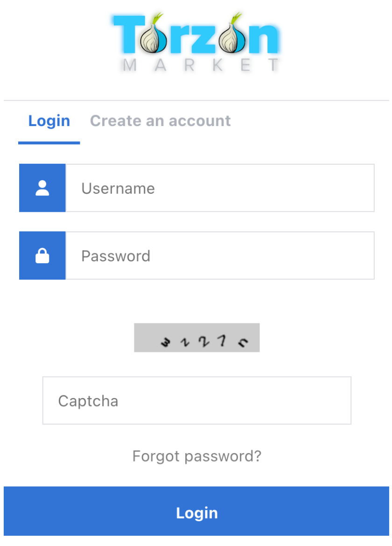Click the Username placeholder text
392x546 pixels.
coord(118,188)
